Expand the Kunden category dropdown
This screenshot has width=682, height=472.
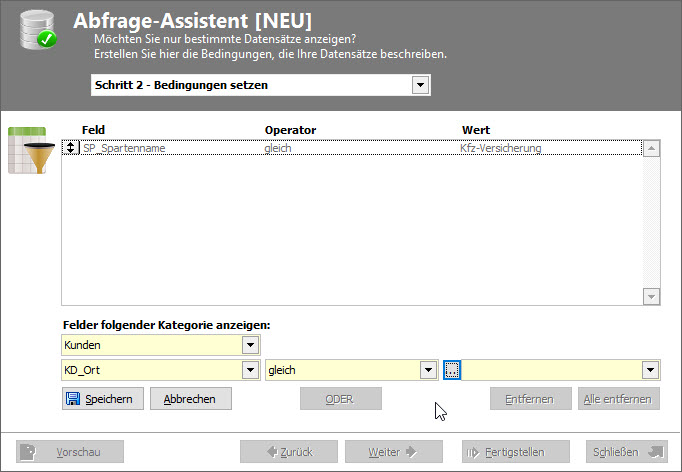pos(249,345)
